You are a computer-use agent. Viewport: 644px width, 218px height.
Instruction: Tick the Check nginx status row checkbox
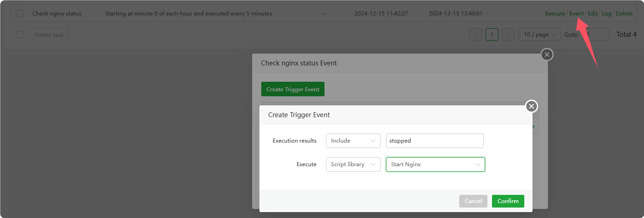20,14
